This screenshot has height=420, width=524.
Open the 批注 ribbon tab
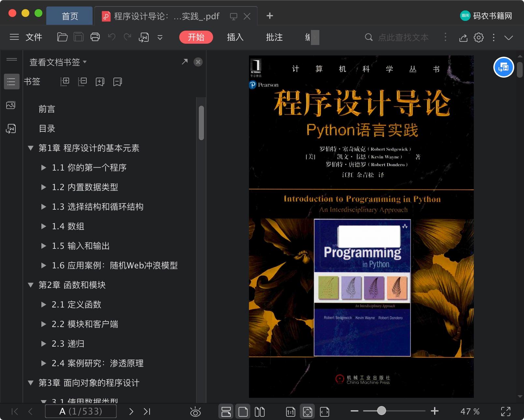coord(274,37)
